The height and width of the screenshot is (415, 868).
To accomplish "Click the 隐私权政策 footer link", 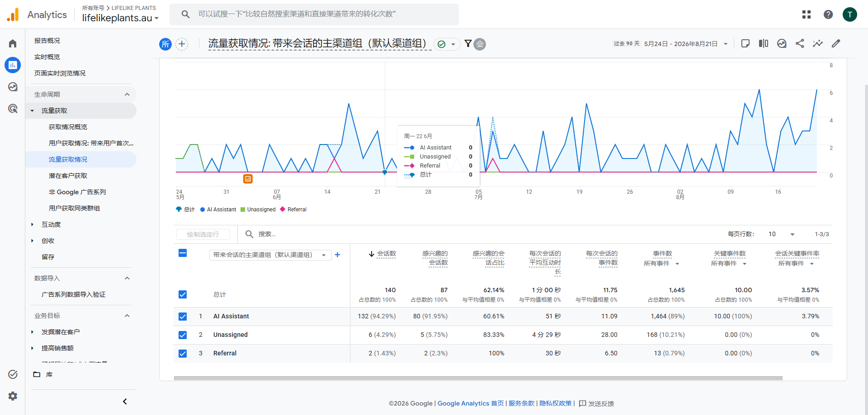I will click(556, 403).
